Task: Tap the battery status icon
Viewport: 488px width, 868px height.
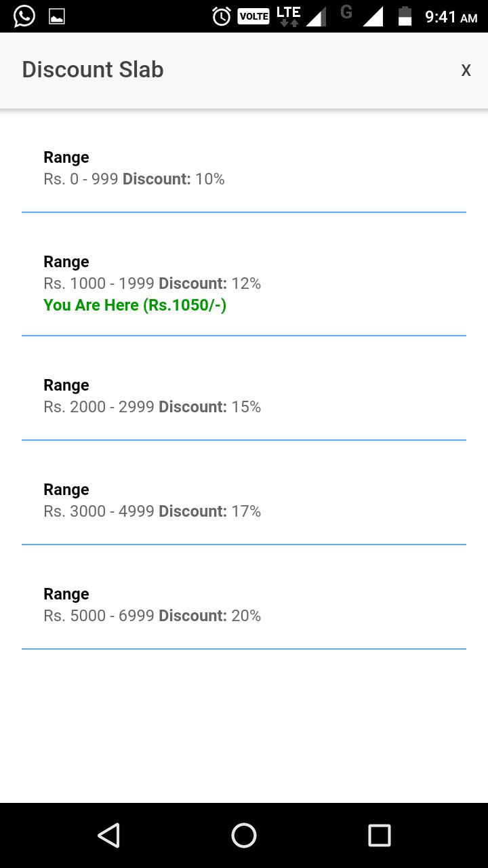Action: (405, 16)
